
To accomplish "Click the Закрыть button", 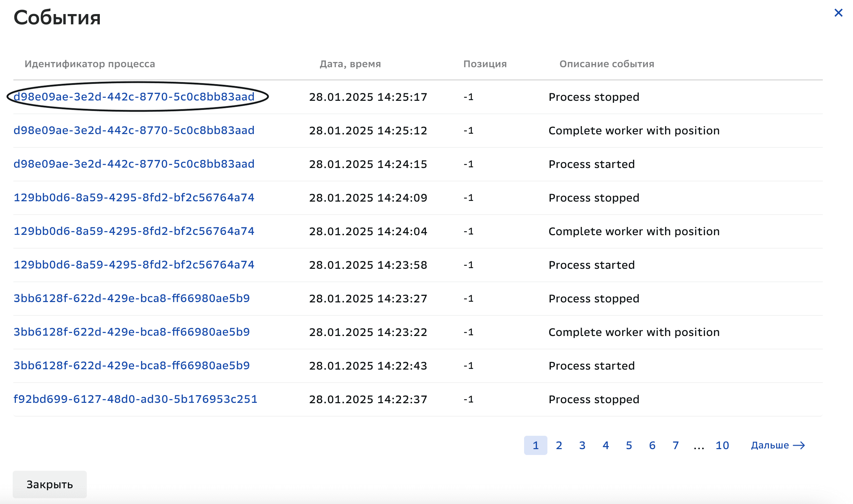I will (50, 484).
